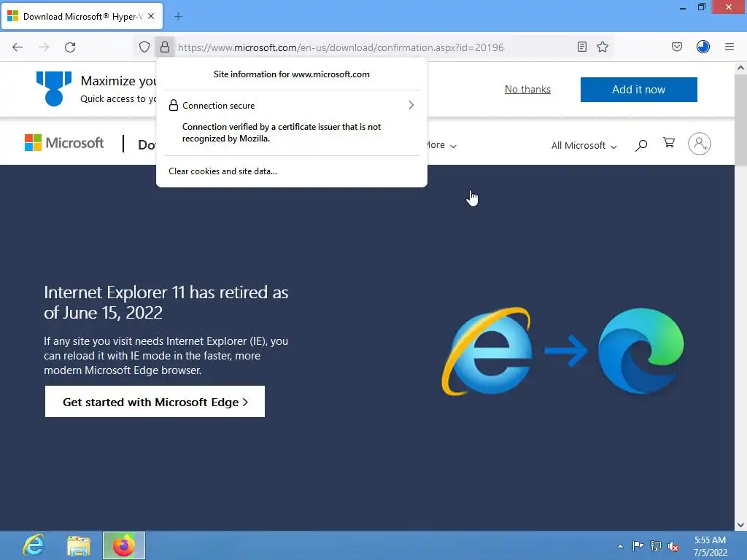This screenshot has width=747, height=560.
Task: Click Connection secure entry
Action: click(x=292, y=105)
